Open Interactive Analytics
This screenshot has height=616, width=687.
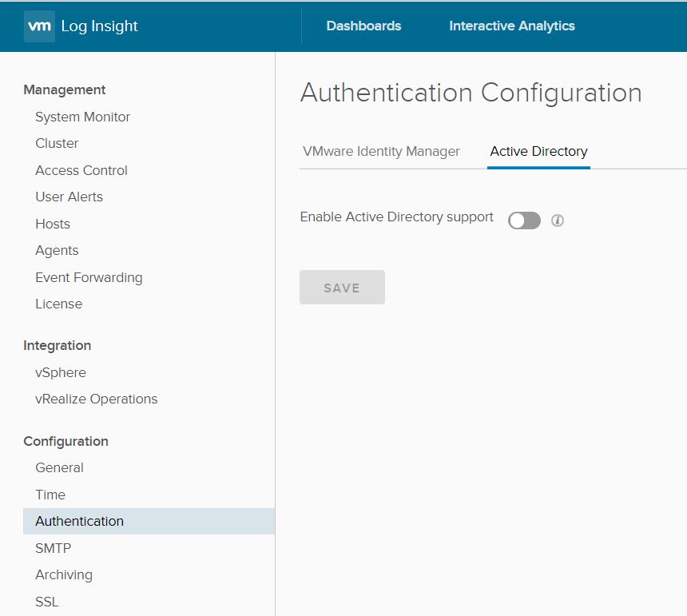point(511,26)
